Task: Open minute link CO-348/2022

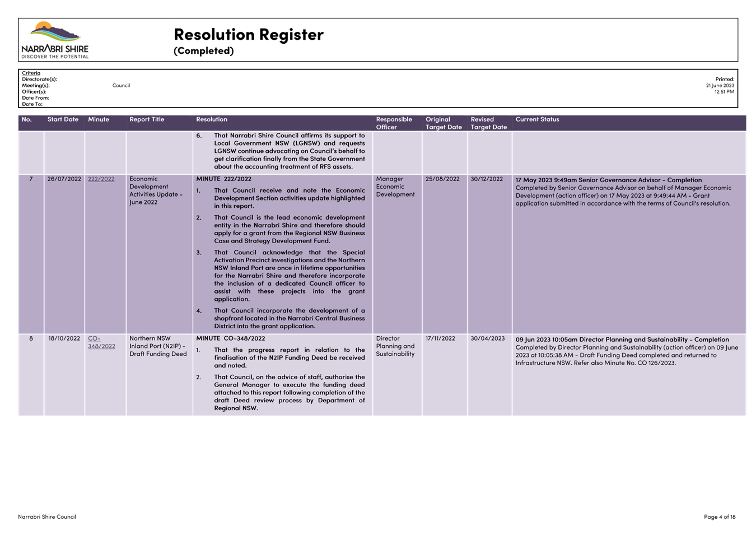Action: [x=101, y=342]
